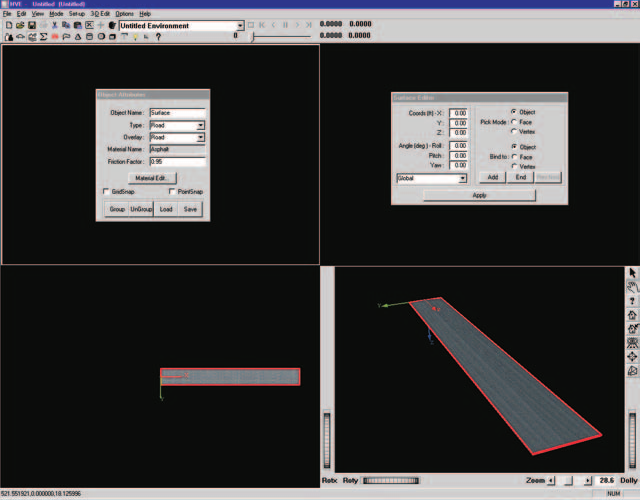Select Pick Mode Vertex radio button
The width and height of the screenshot is (640, 500).
514,131
